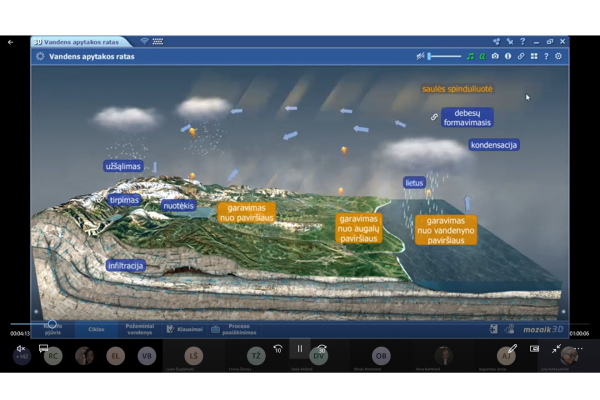This screenshot has height=400, width=600.
Task: Open the title bar question mark help
Action: click(x=523, y=41)
